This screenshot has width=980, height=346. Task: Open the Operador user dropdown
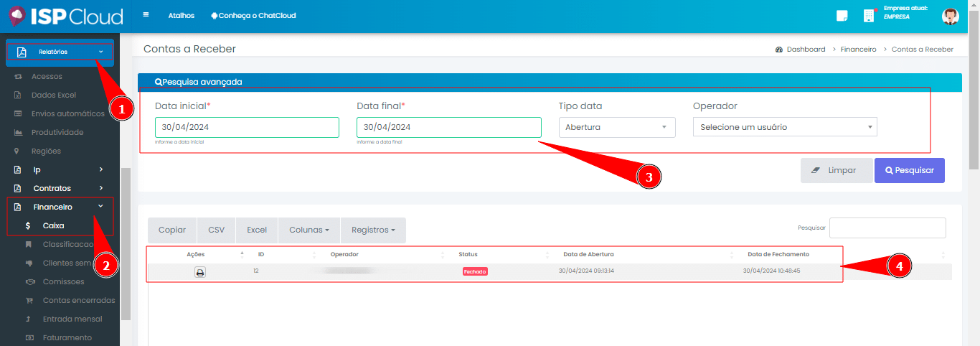pyautogui.click(x=784, y=127)
